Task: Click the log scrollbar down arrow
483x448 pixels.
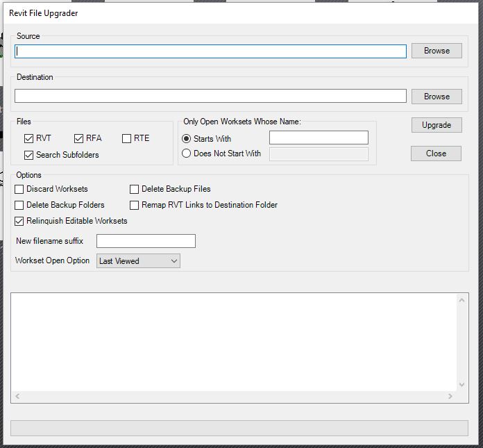Action: click(x=461, y=385)
